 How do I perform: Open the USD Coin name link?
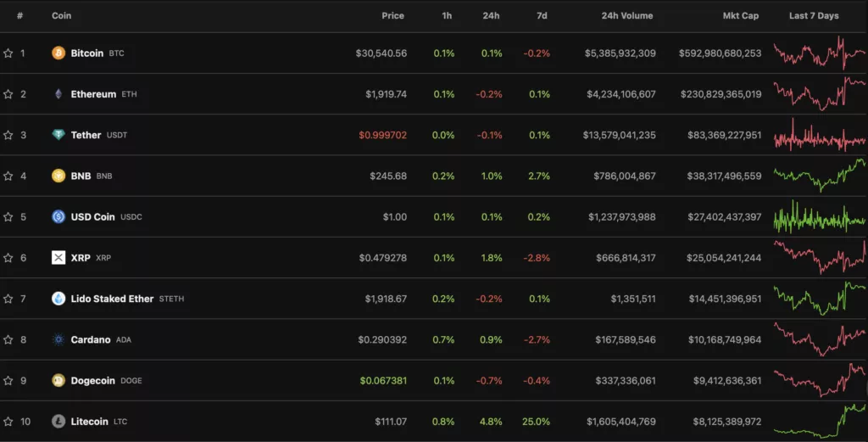click(92, 216)
